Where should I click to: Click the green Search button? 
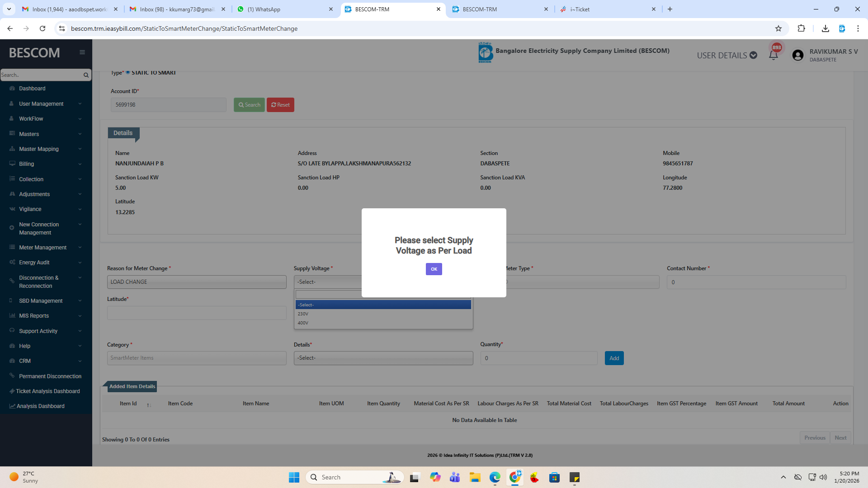[249, 105]
